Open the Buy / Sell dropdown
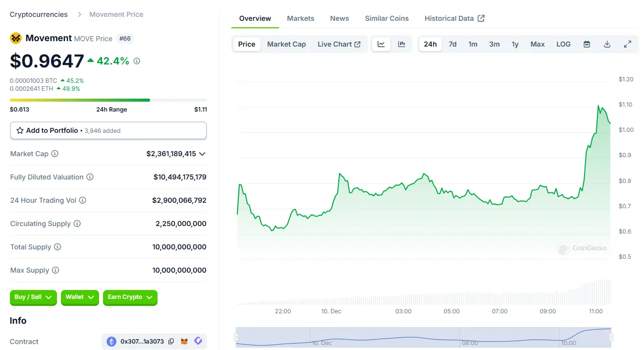 tap(33, 297)
